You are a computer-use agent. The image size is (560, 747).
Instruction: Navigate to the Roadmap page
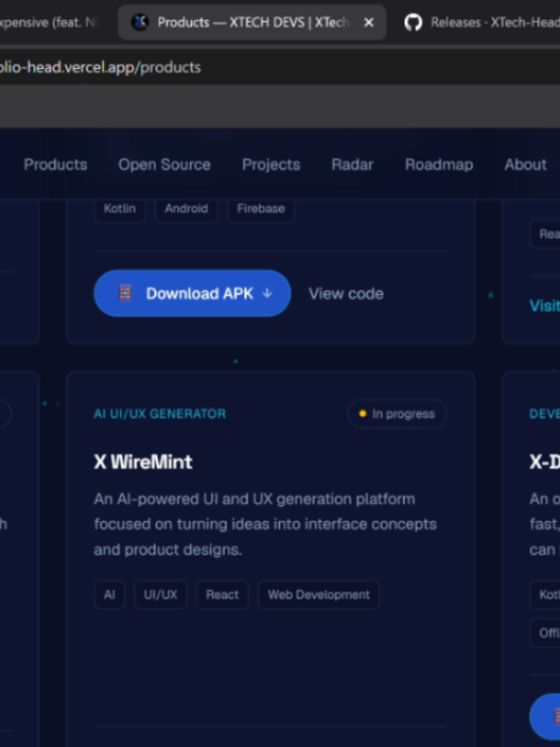pyautogui.click(x=439, y=165)
